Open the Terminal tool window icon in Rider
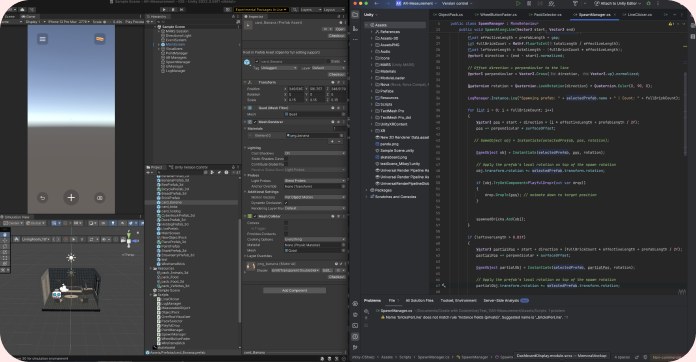Image resolution: width=696 pixels, height=362 pixels. (355, 326)
